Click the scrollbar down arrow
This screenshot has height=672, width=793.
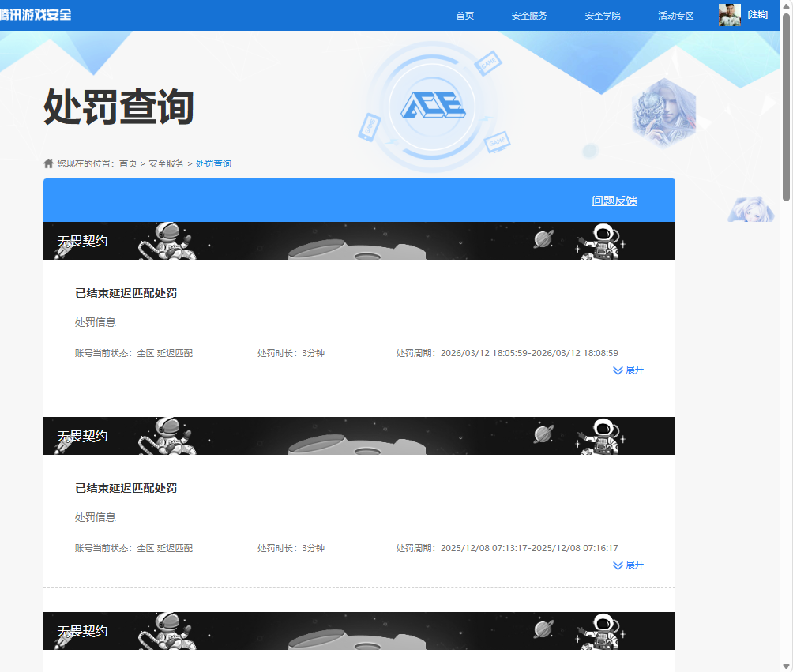click(787, 666)
